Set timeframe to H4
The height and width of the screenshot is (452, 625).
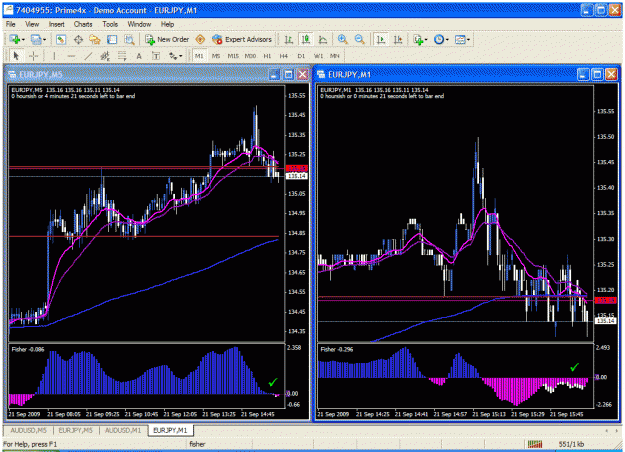coord(283,56)
